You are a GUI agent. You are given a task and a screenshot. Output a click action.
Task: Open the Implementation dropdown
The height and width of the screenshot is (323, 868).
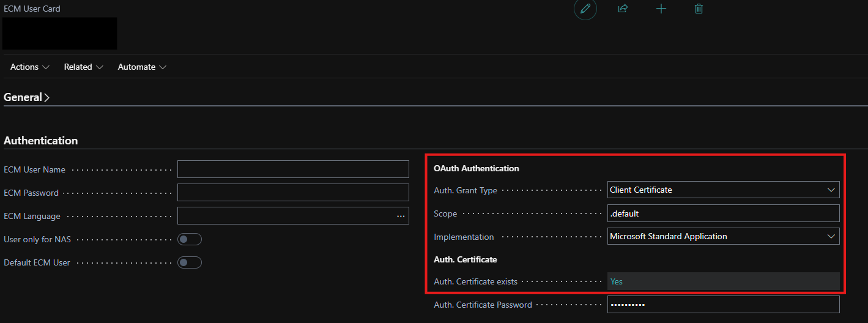click(x=723, y=236)
